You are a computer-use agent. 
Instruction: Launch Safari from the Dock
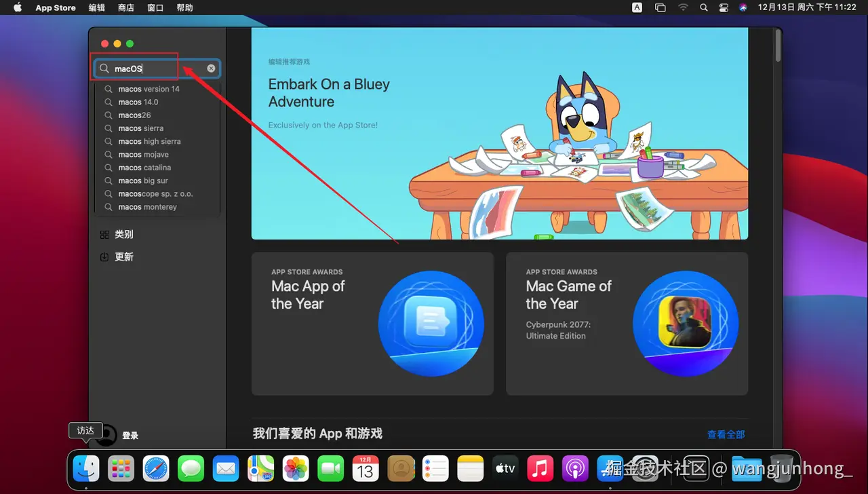[x=156, y=468]
